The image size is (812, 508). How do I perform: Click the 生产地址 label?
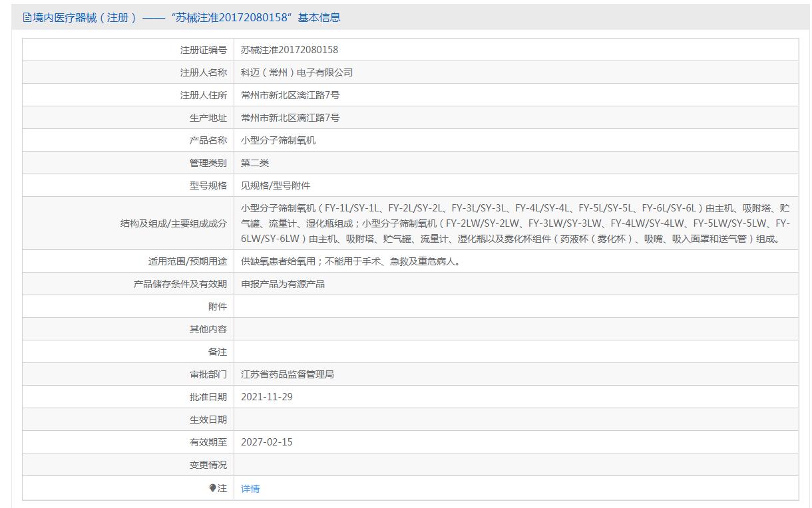[208, 118]
